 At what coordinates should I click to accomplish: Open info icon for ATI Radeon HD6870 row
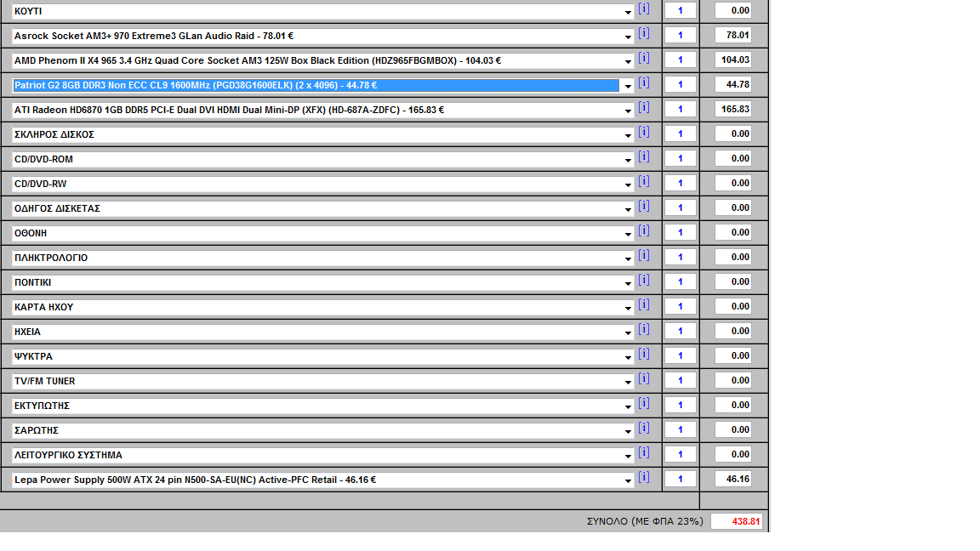click(x=644, y=107)
